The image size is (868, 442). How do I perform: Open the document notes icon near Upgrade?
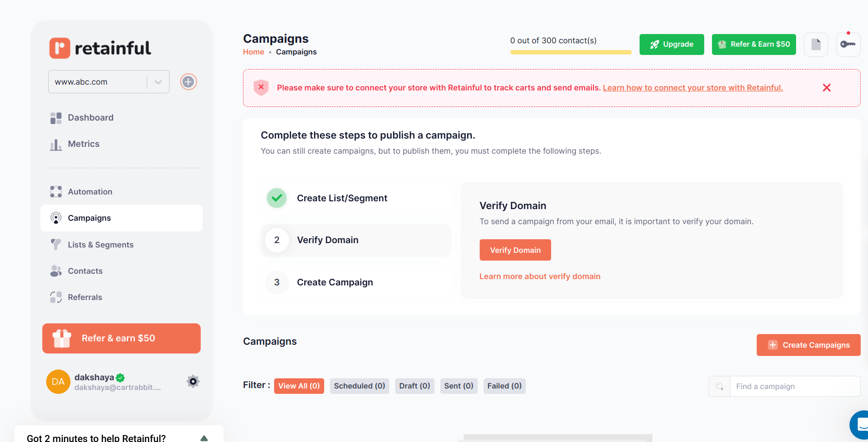(816, 44)
